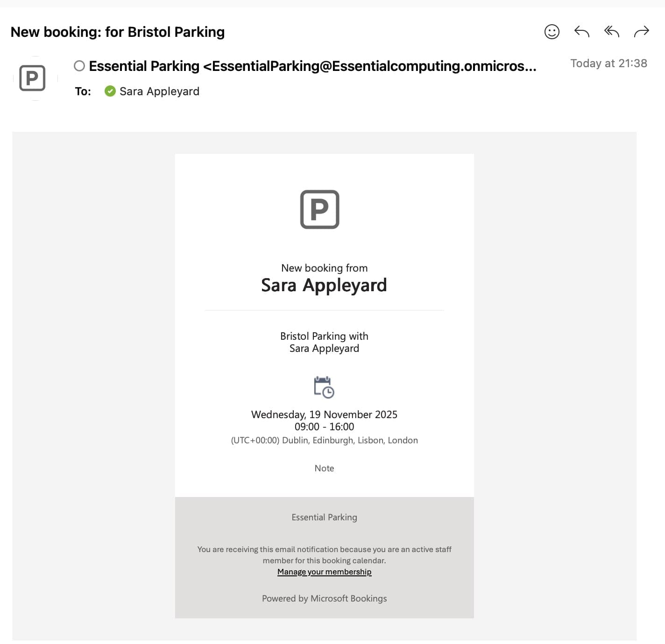Click the Reply All arrow icon
The height and width of the screenshot is (644, 665).
click(x=611, y=32)
